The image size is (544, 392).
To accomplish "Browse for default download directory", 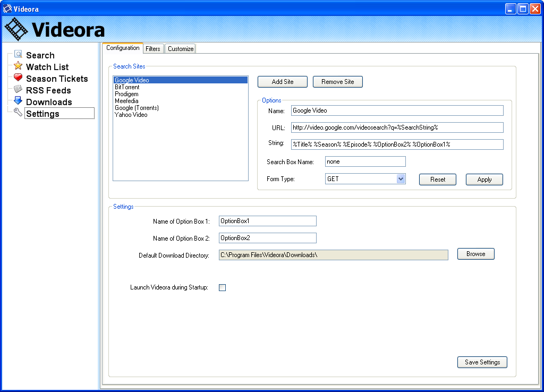I will point(475,254).
